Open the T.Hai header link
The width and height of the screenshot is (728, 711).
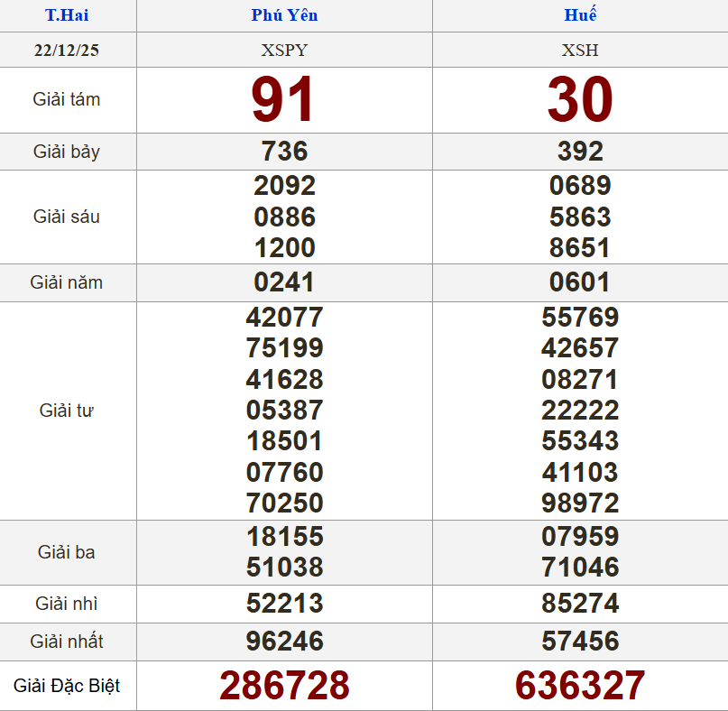coord(67,15)
